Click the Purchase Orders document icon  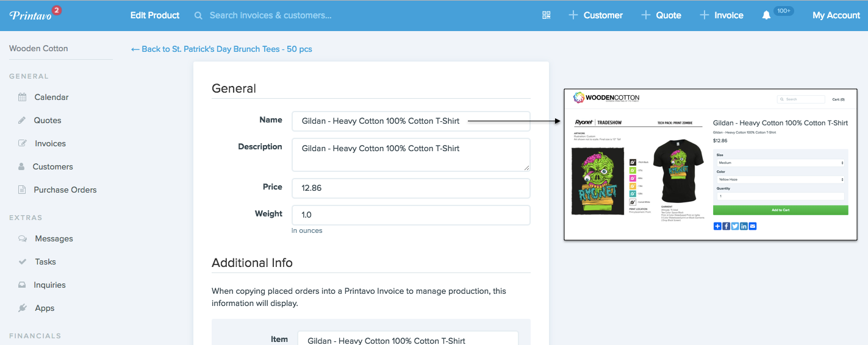(22, 190)
